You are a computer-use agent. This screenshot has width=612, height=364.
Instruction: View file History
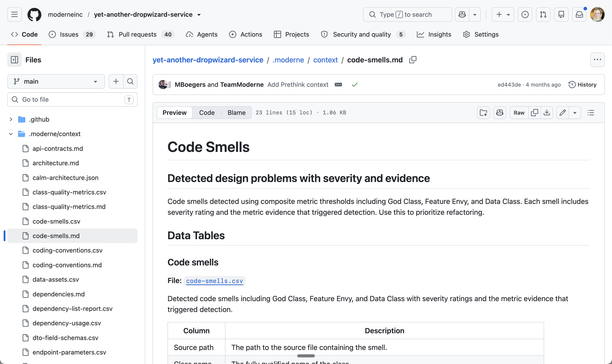tap(582, 85)
